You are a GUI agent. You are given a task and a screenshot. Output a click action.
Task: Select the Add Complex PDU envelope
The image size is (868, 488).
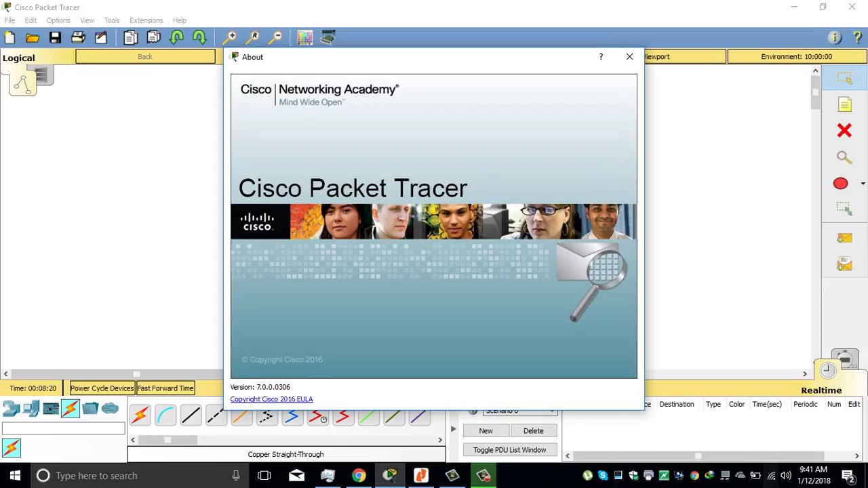click(x=844, y=264)
